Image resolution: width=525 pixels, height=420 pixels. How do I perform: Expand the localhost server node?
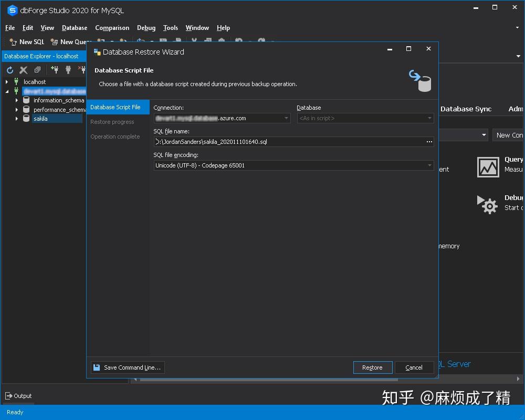7,82
